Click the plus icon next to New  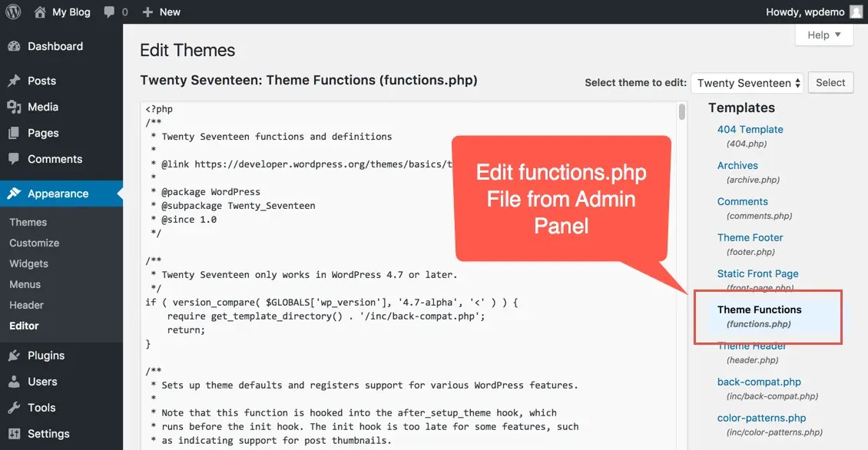(x=147, y=12)
